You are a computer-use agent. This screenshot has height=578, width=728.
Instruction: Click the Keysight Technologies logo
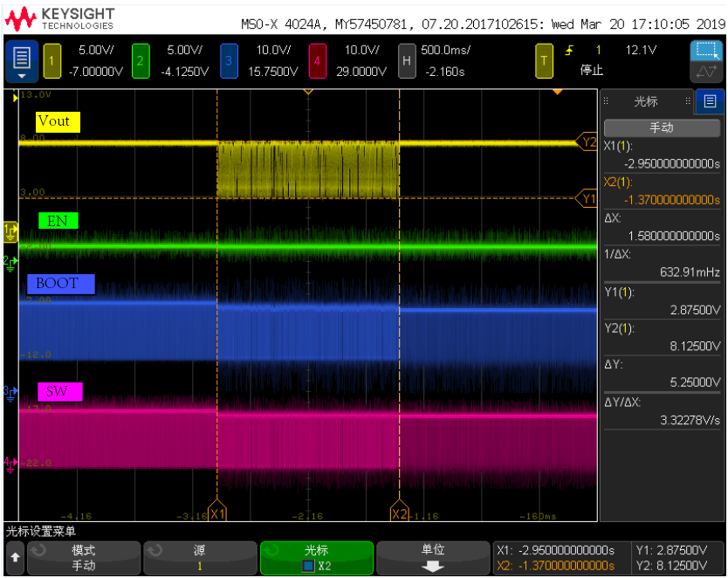59,19
